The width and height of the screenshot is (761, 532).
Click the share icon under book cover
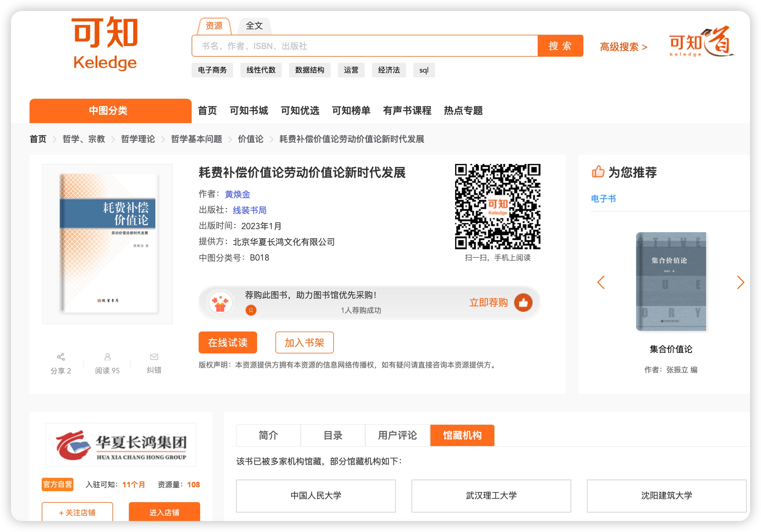(x=61, y=357)
